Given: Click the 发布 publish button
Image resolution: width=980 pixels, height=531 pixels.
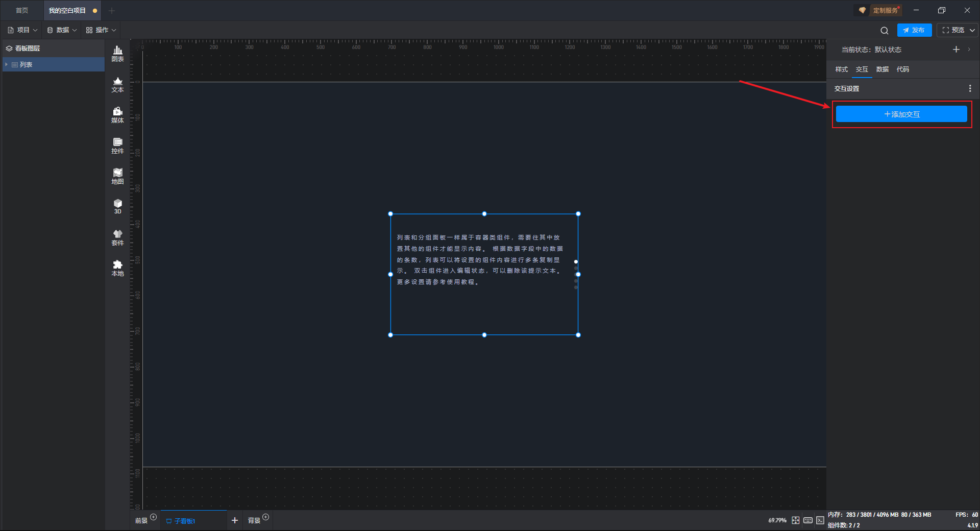Looking at the screenshot, I should pyautogui.click(x=914, y=30).
